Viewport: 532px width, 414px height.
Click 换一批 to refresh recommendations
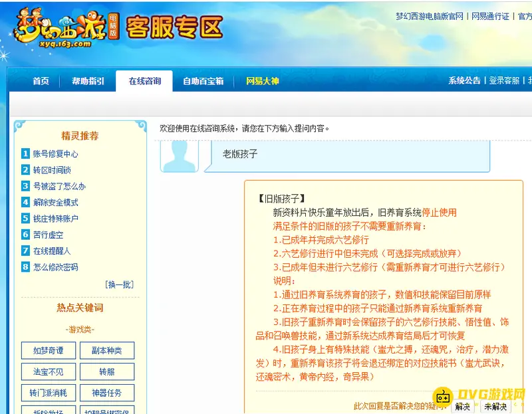click(x=120, y=284)
